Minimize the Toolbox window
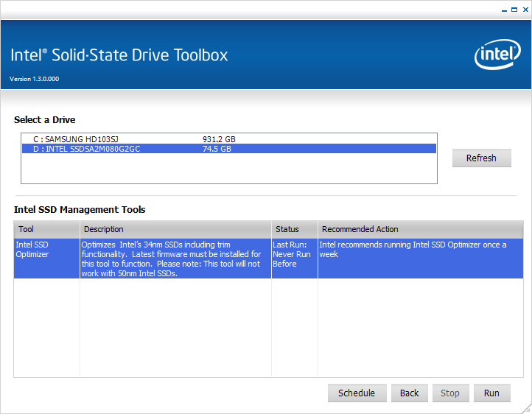532x414 pixels. [504, 10]
